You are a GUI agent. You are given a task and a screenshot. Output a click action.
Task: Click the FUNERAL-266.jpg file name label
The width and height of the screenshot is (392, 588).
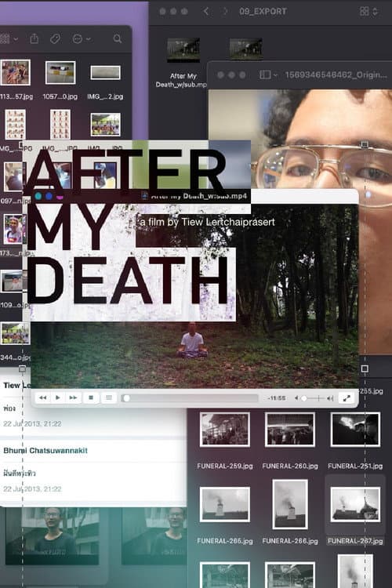[x=290, y=541]
